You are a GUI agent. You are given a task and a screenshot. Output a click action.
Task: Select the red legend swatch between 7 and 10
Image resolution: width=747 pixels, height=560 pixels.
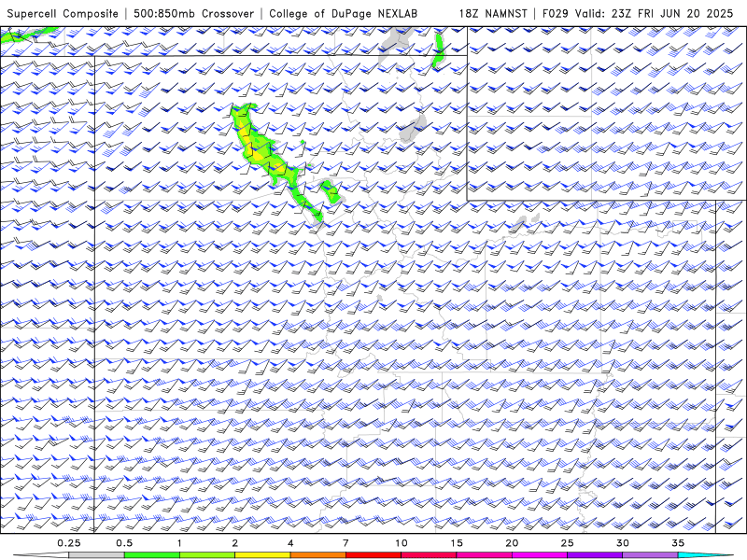coord(373,555)
